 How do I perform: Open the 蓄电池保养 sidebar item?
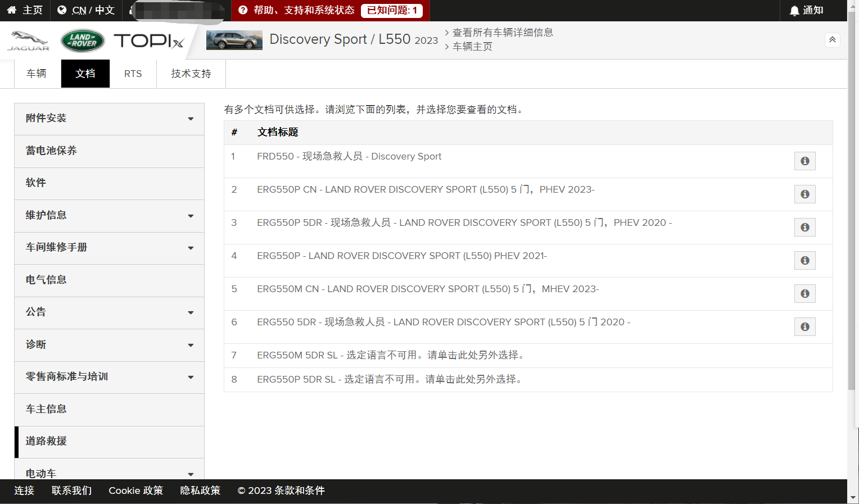52,151
